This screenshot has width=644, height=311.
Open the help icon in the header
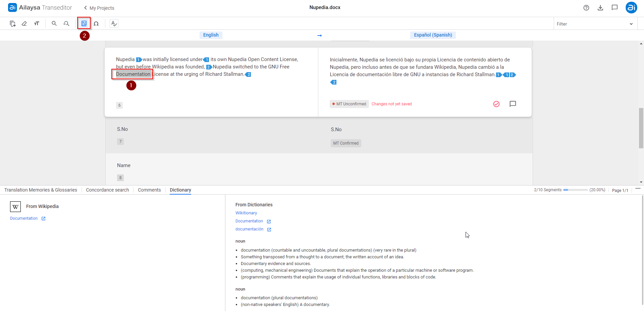tap(586, 8)
